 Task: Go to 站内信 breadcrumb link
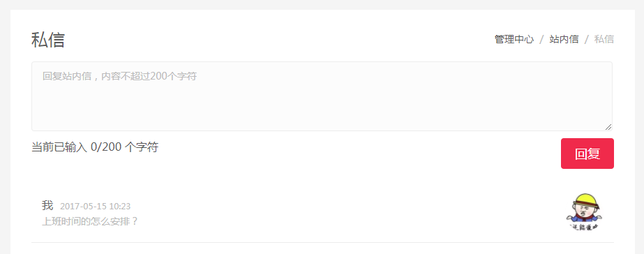pos(564,40)
